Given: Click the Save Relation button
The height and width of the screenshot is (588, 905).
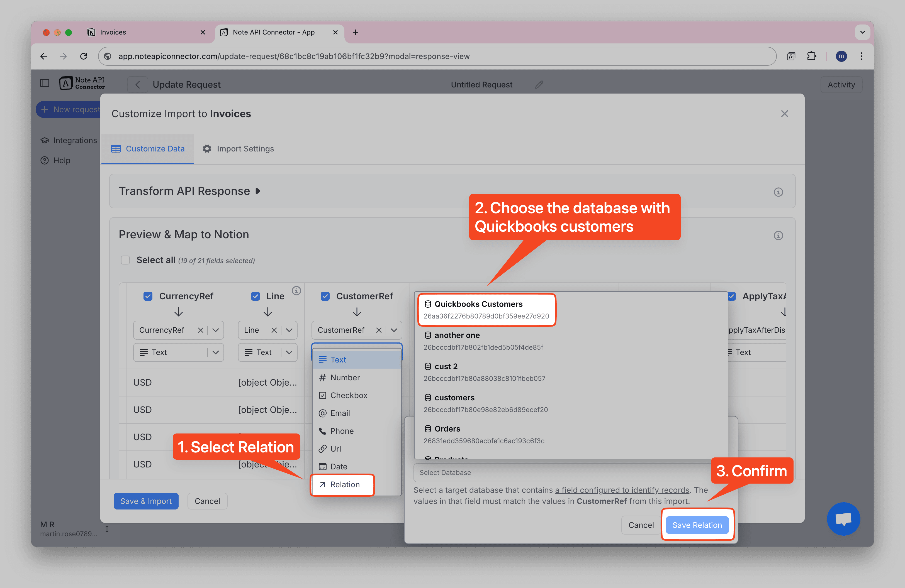Looking at the screenshot, I should tap(697, 525).
